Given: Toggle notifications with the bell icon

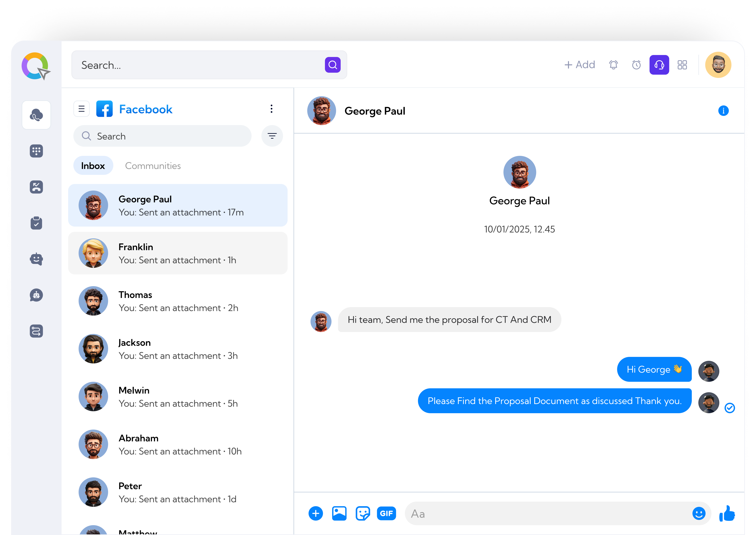Looking at the screenshot, I should tap(613, 65).
